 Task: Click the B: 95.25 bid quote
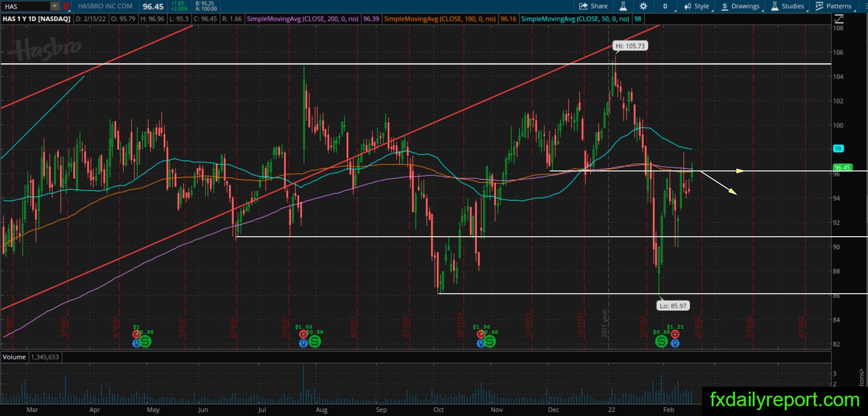pos(205,4)
